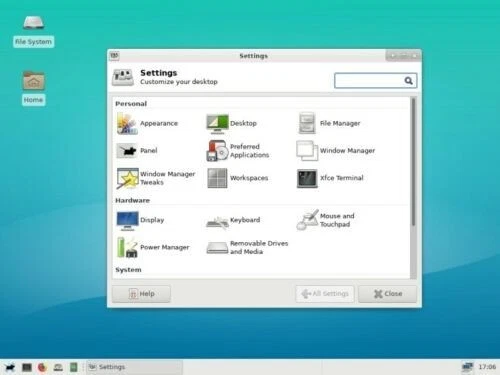Open the Appearance settings icon
The height and width of the screenshot is (375, 500).
pos(127,123)
